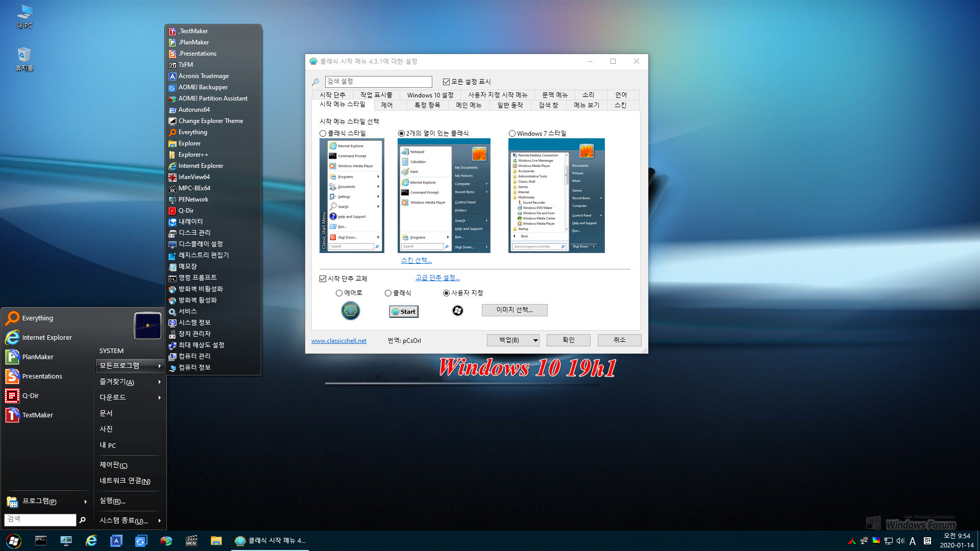Open www.classicshell.net link
The height and width of the screenshot is (551, 980).
(339, 341)
